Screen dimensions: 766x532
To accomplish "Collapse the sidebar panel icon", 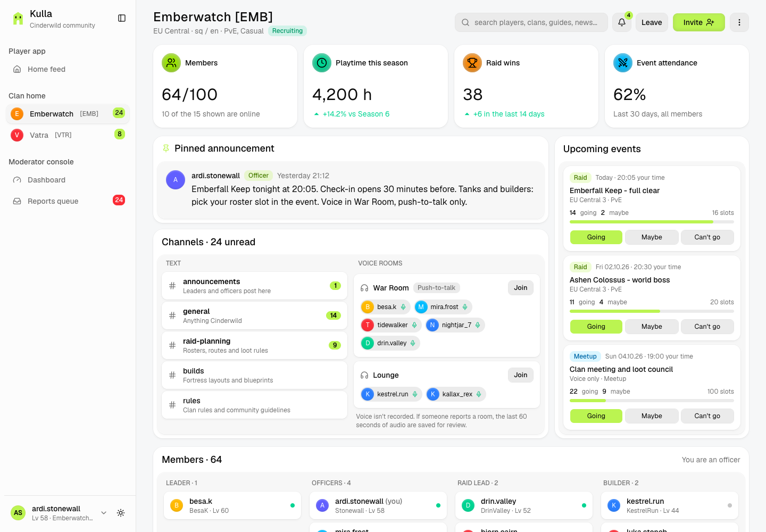I will tap(122, 18).
